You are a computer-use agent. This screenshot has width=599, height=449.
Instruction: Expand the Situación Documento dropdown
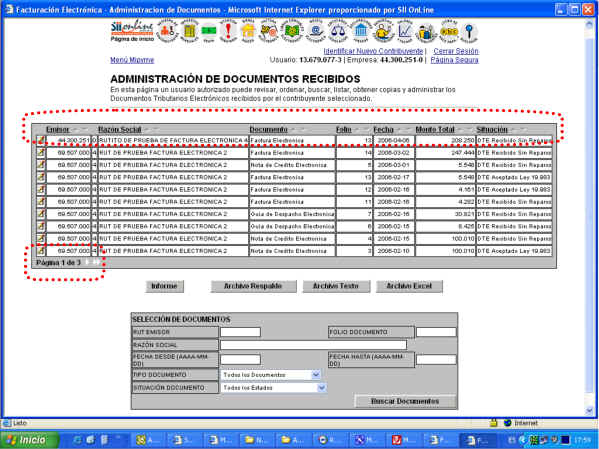[x=322, y=387]
